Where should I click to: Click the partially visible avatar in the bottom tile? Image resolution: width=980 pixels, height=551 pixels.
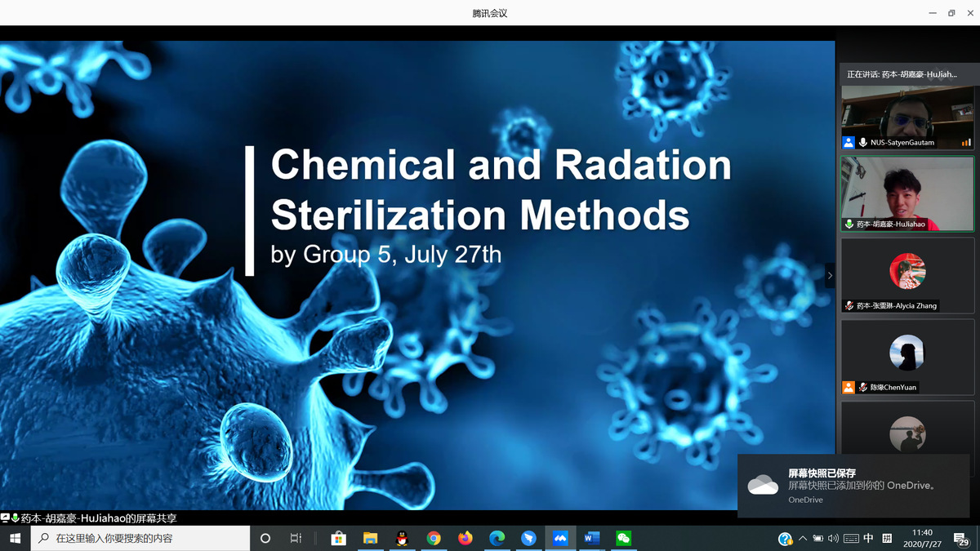907,435
